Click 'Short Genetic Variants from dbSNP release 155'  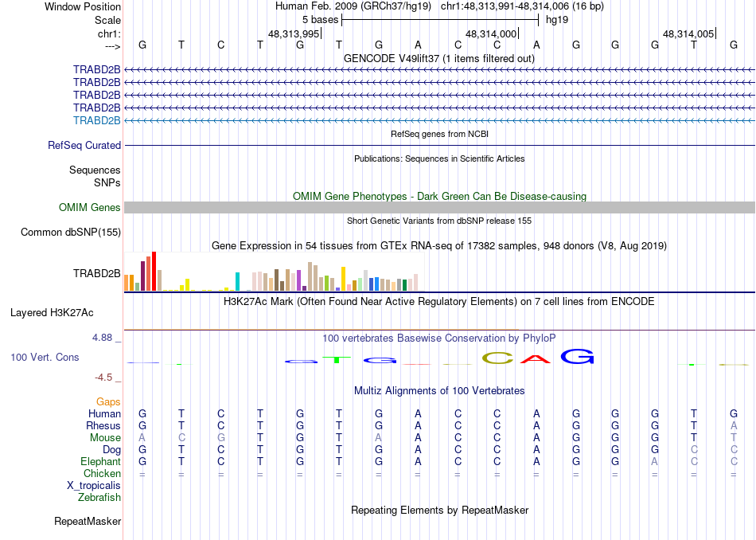(439, 221)
